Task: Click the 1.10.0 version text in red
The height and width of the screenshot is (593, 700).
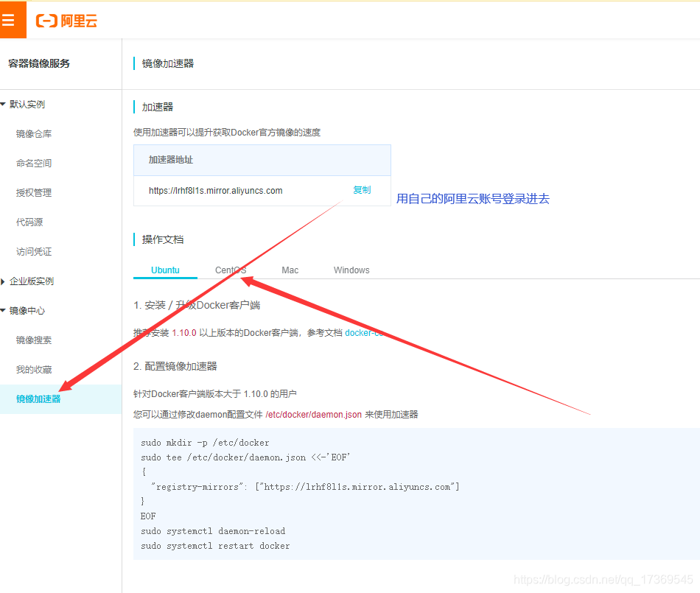Action: pos(184,333)
